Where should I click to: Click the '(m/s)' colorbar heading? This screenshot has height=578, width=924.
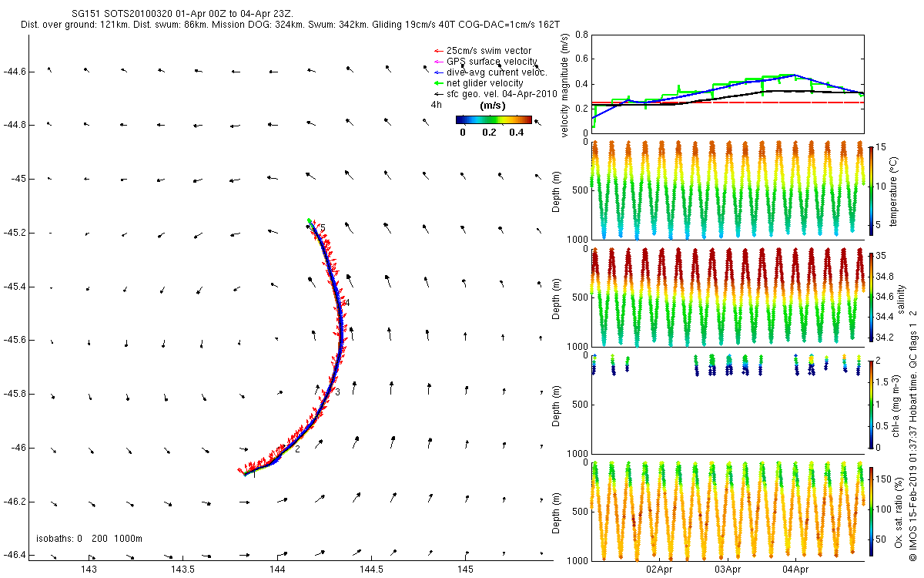coord(493,105)
